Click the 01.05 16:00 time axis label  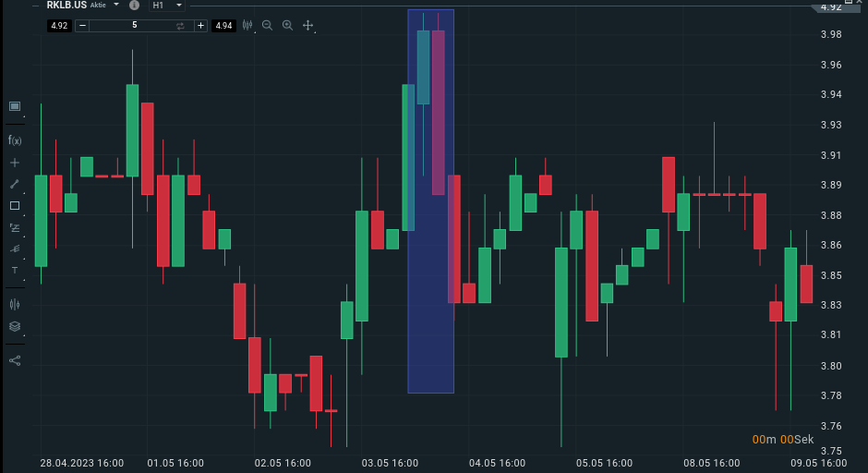(175, 463)
